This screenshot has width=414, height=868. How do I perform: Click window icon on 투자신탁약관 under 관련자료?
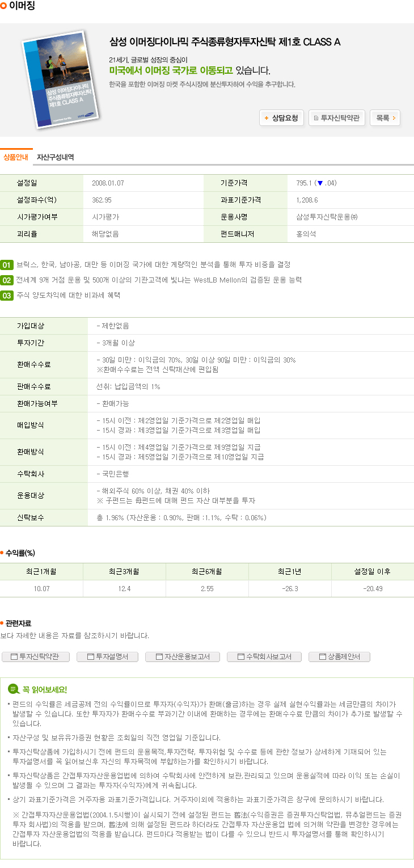(14, 657)
